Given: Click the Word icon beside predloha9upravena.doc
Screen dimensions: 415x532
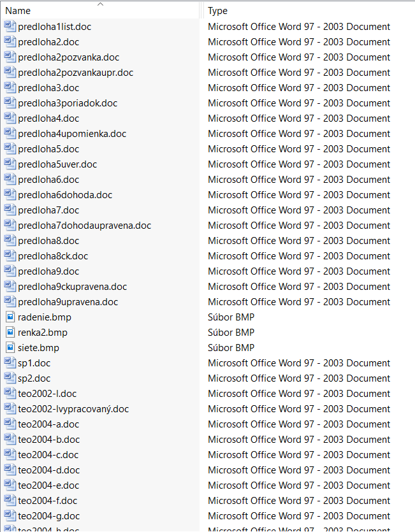Looking at the screenshot, I should pyautogui.click(x=10, y=301).
